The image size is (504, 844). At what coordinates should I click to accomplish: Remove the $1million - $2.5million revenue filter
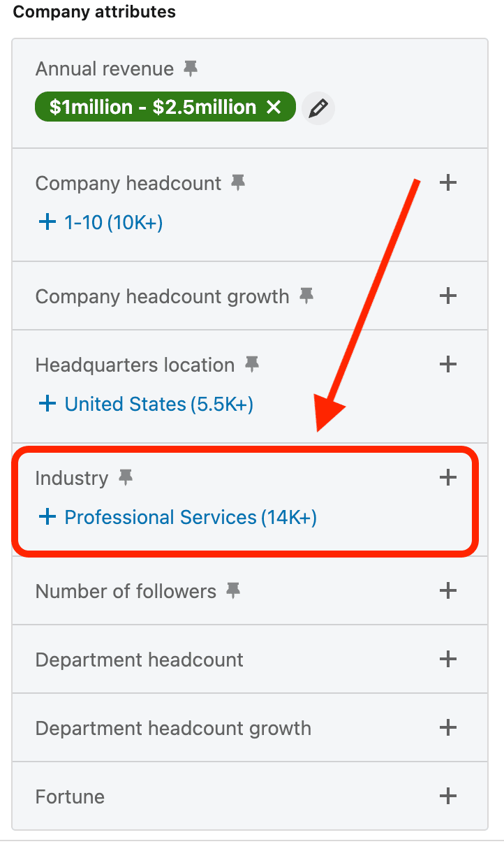coord(274,108)
